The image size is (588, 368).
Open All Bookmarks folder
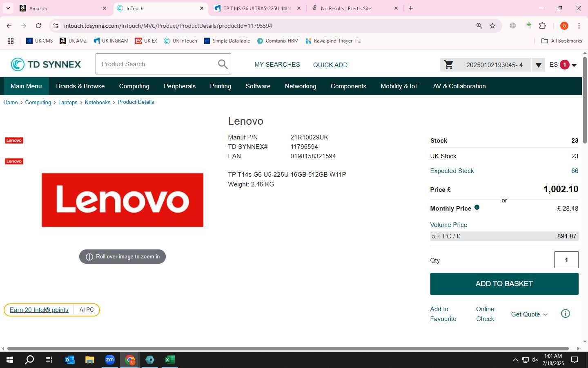(x=561, y=41)
